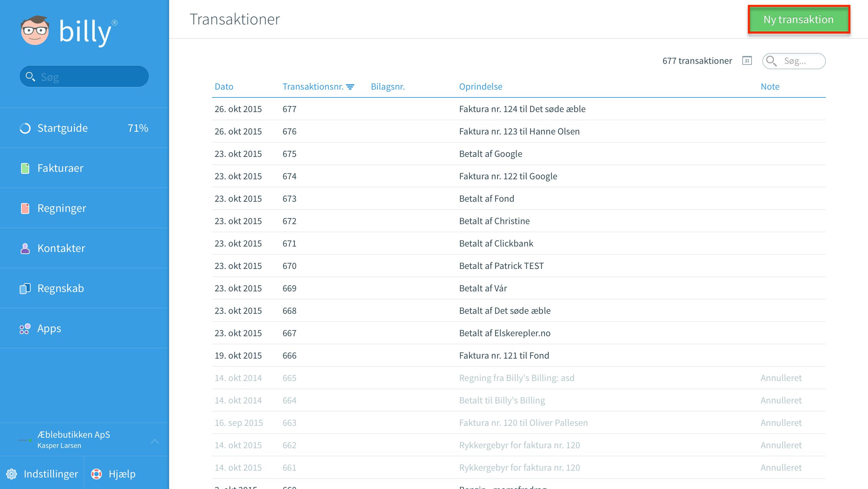The image size is (868, 489).
Task: Open Apps section
Action: click(x=85, y=328)
